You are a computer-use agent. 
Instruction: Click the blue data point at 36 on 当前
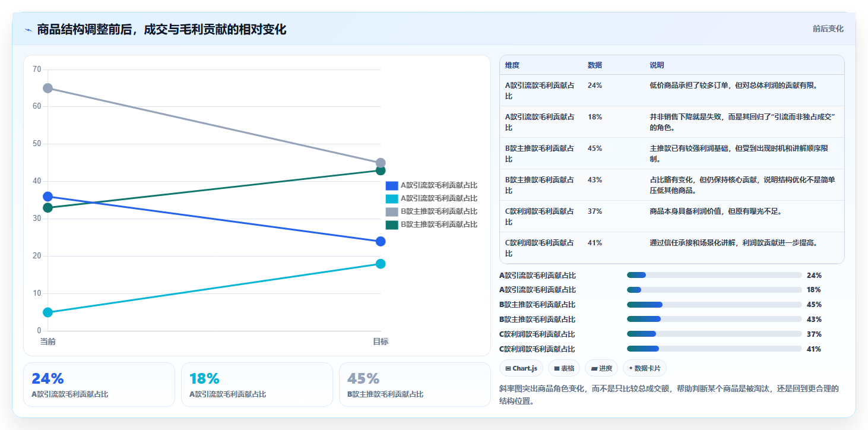pos(48,197)
